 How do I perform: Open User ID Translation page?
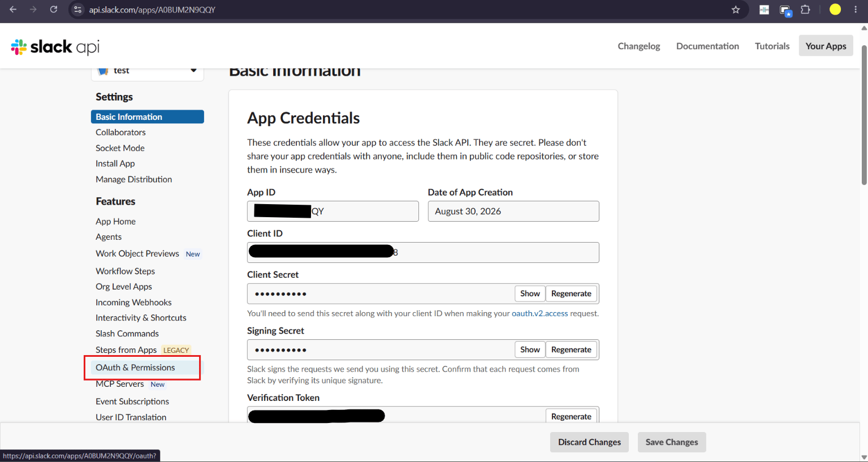coord(131,417)
